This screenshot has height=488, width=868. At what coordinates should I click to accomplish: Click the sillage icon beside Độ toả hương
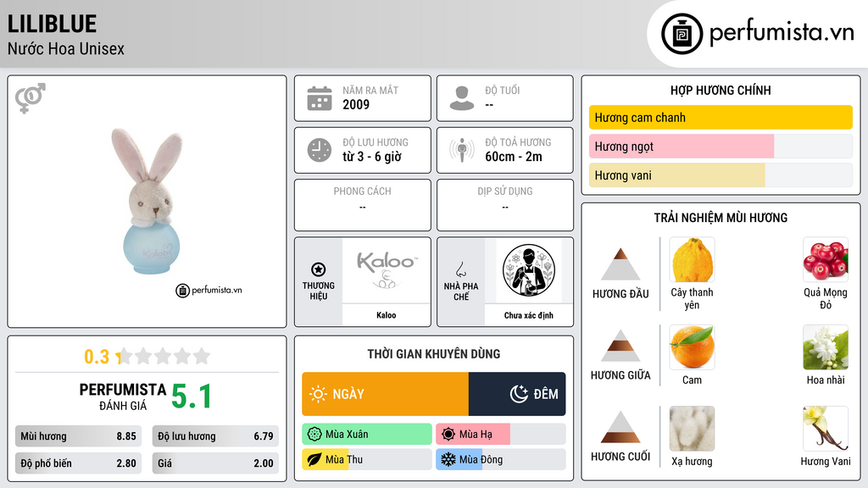tap(462, 150)
